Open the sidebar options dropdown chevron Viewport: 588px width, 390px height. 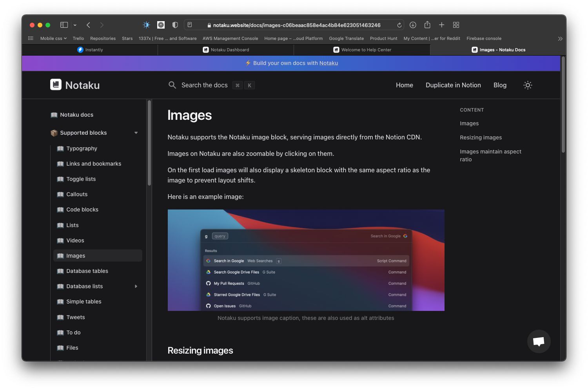point(75,25)
